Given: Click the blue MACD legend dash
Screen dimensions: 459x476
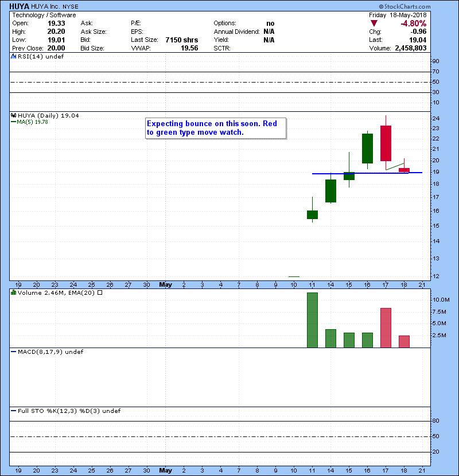Looking at the screenshot, I should point(13,352).
